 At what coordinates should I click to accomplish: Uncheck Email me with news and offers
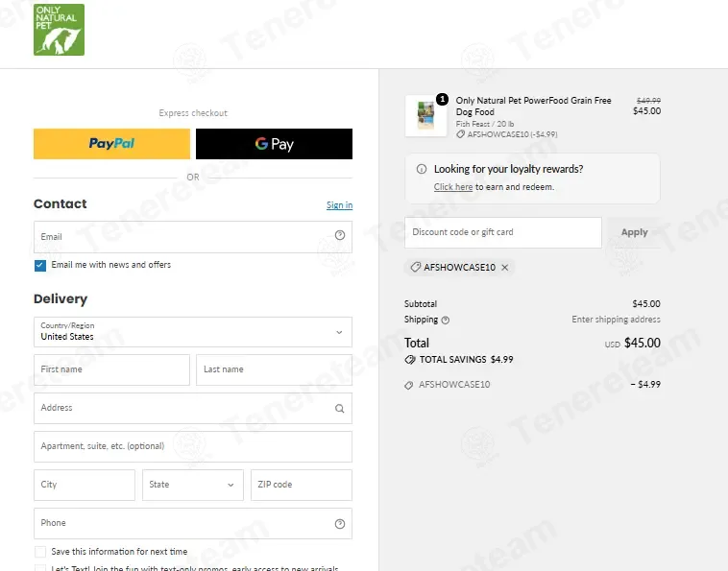(40, 265)
